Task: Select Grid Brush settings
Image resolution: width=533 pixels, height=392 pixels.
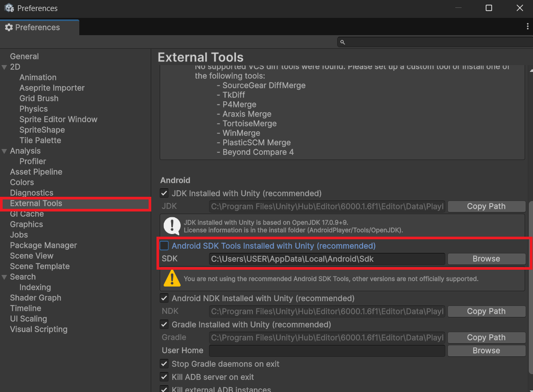Action: coord(39,99)
